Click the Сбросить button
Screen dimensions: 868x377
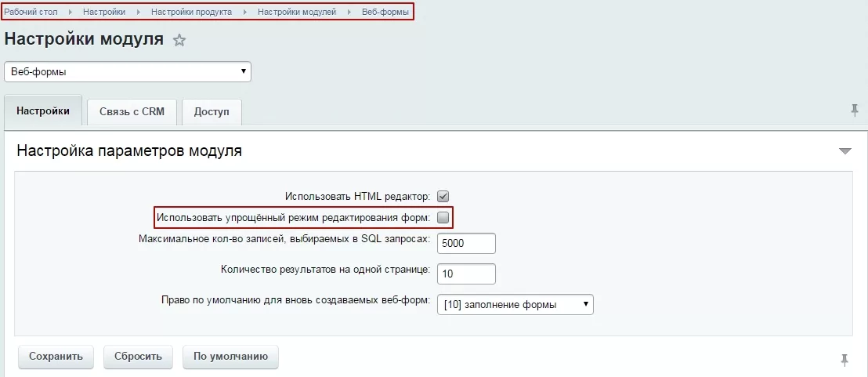pyautogui.click(x=139, y=357)
